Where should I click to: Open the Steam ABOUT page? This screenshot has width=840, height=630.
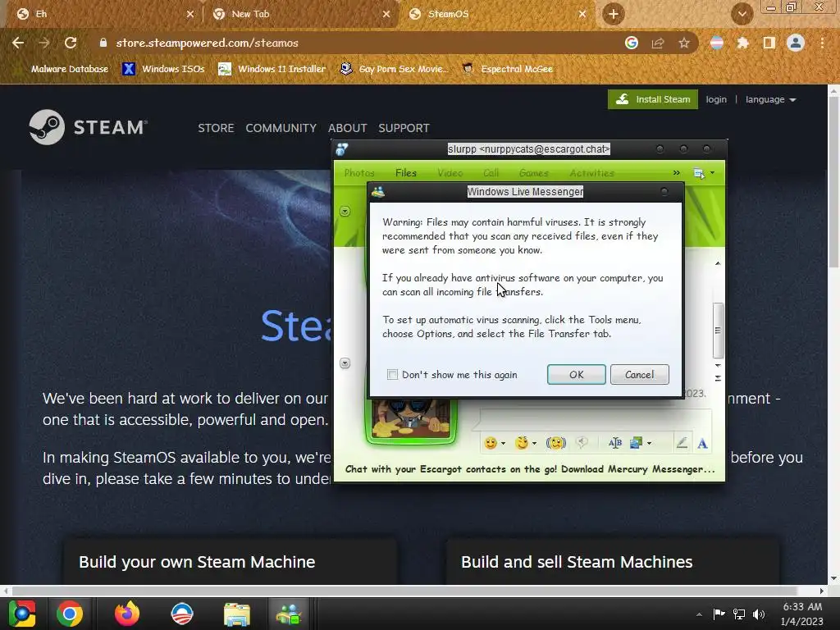(x=347, y=128)
